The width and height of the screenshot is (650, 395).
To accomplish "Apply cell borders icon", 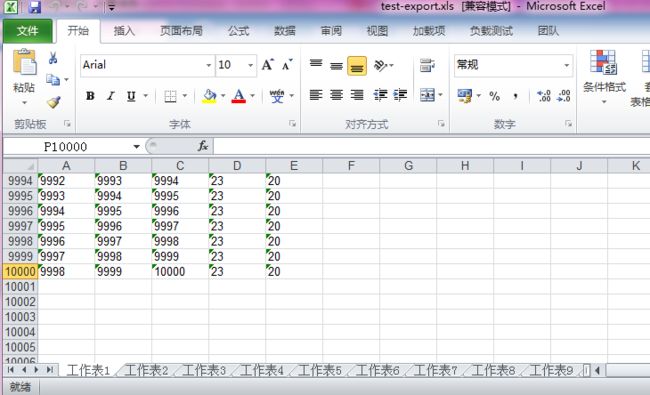I will pyautogui.click(x=170, y=96).
